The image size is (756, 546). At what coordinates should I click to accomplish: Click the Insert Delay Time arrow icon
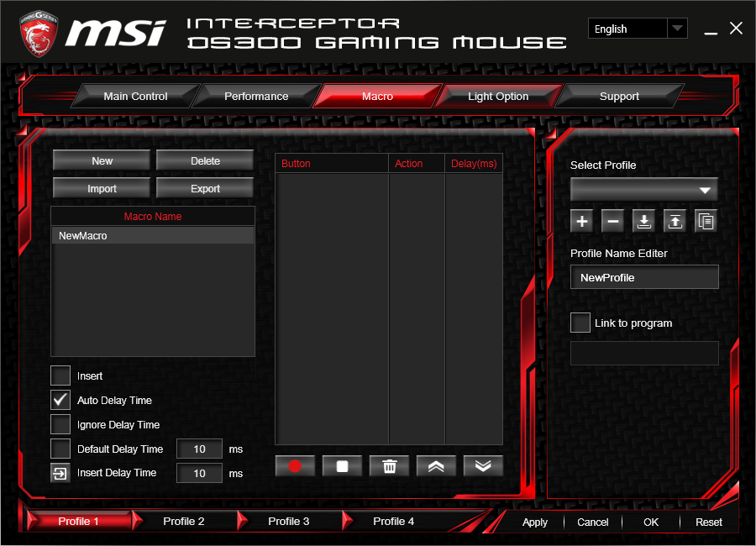click(x=60, y=473)
